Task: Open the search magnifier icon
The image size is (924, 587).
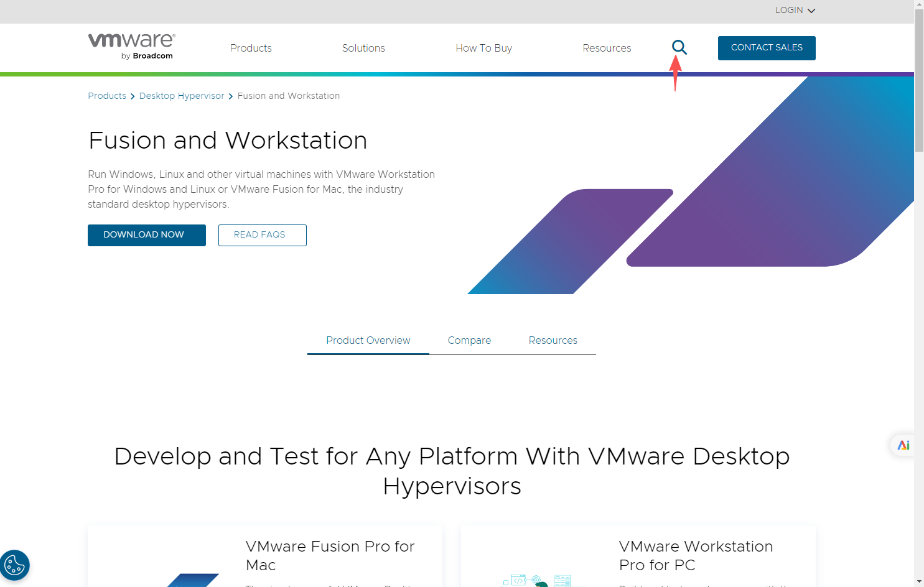Action: [679, 47]
